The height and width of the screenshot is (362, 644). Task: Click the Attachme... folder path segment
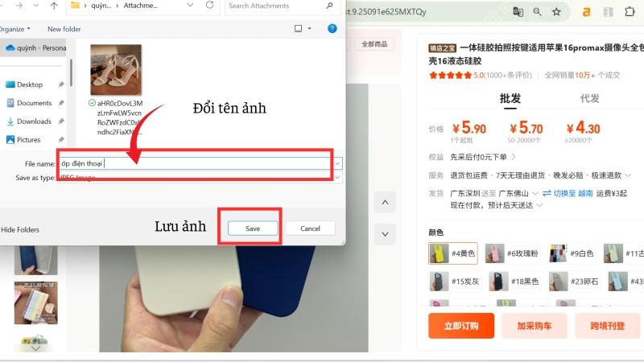tap(140, 6)
